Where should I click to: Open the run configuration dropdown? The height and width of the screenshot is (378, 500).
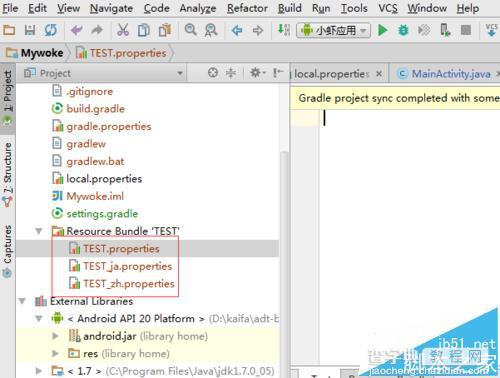(x=333, y=31)
